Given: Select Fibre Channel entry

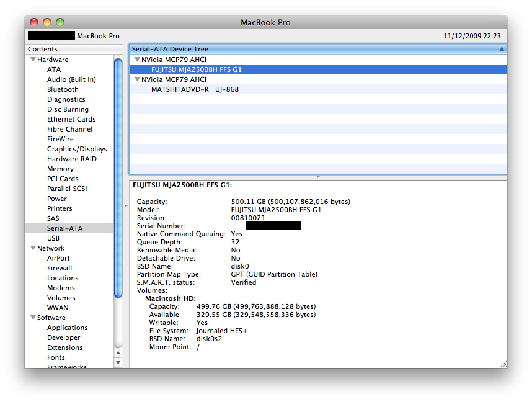Looking at the screenshot, I should tap(69, 129).
